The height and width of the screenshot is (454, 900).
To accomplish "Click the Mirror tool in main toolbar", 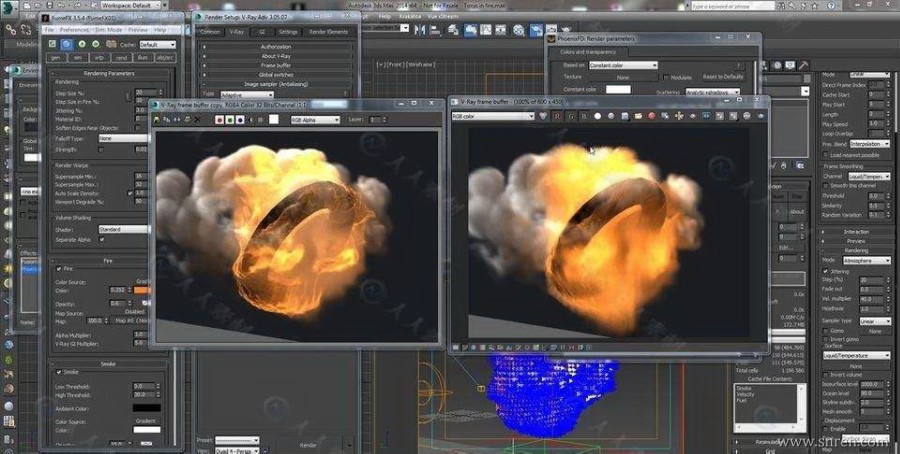I will [420, 30].
